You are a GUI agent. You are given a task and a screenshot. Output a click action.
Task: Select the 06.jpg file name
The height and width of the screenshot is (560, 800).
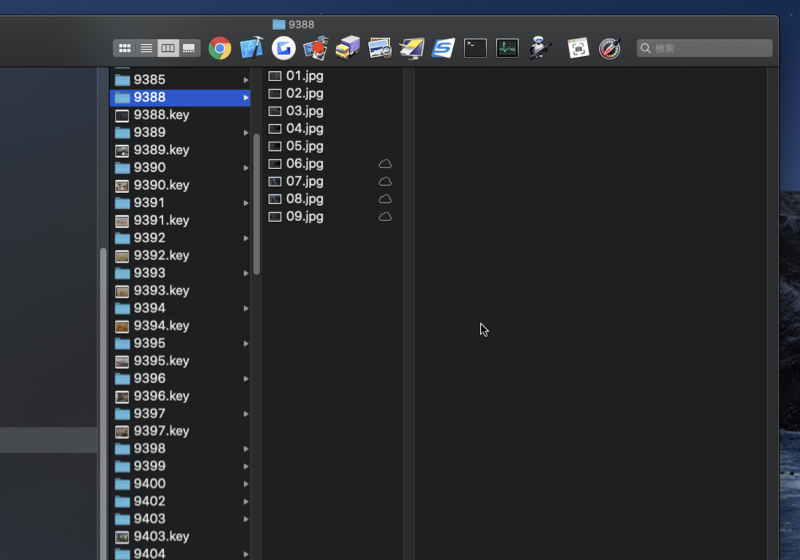coord(305,164)
